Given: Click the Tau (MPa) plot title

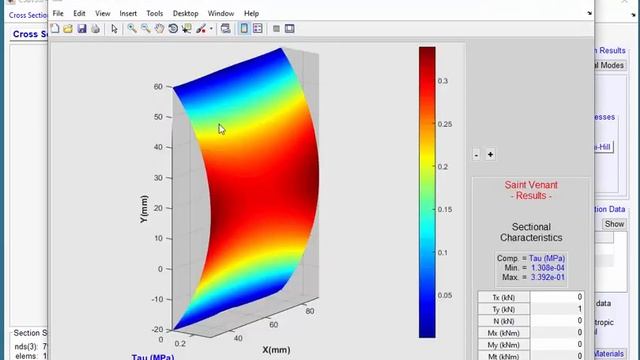Looking at the screenshot, I should click(x=153, y=357).
